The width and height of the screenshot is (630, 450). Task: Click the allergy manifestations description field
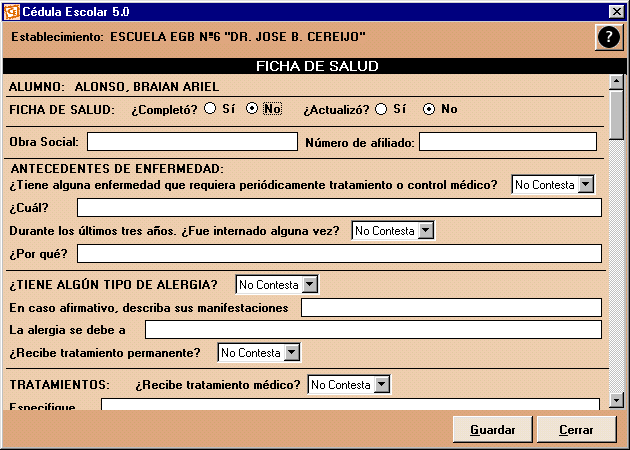point(451,308)
